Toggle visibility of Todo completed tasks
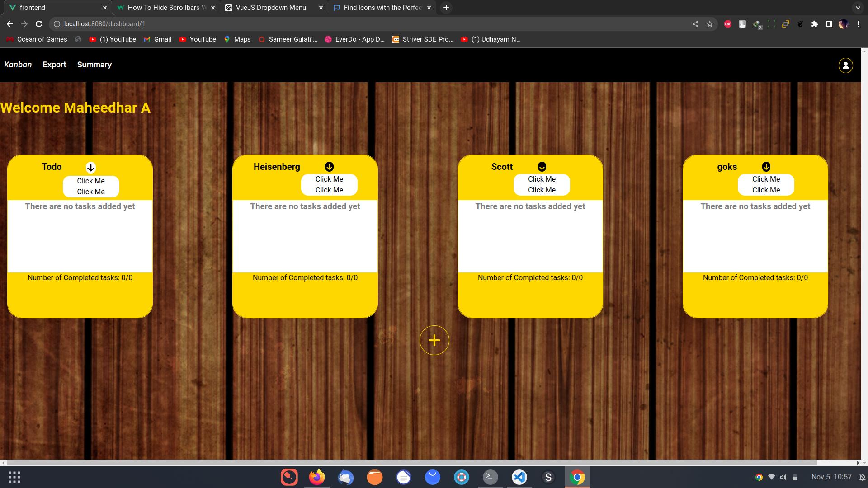The height and width of the screenshot is (488, 868). (90, 168)
